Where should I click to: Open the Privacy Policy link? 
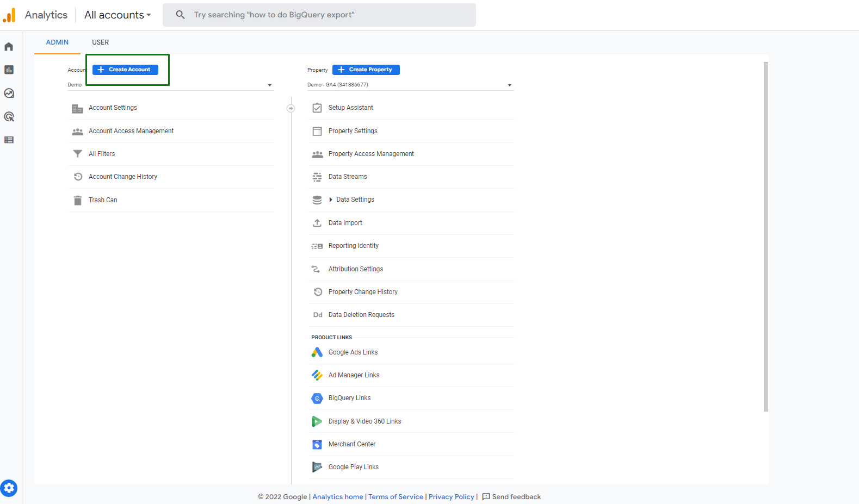pyautogui.click(x=452, y=497)
